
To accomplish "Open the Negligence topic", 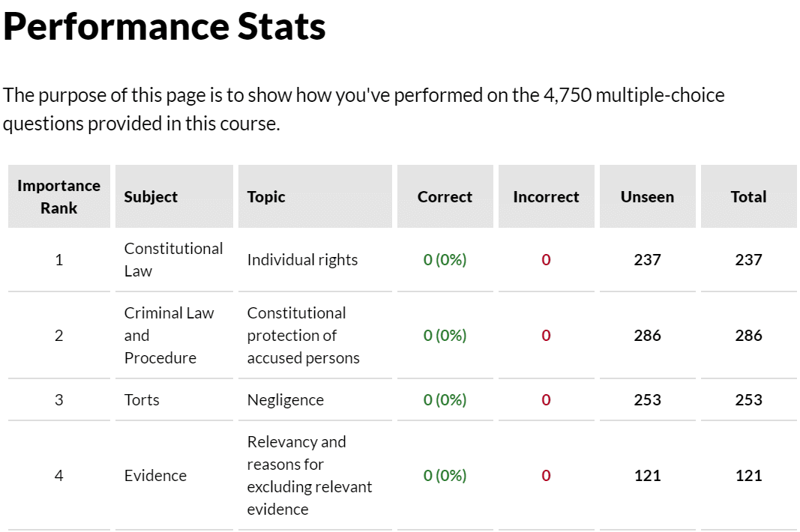I will pyautogui.click(x=285, y=399).
